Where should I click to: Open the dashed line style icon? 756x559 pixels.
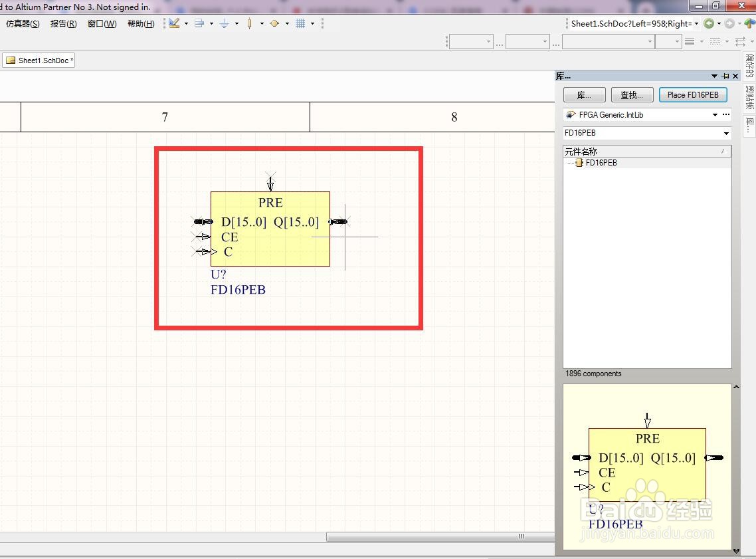coord(715,41)
